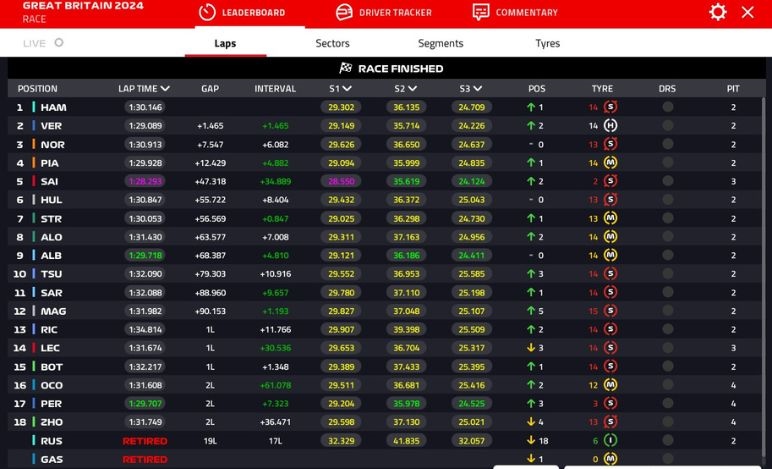
Task: Toggle the LIVE indicator
Action: coord(59,43)
